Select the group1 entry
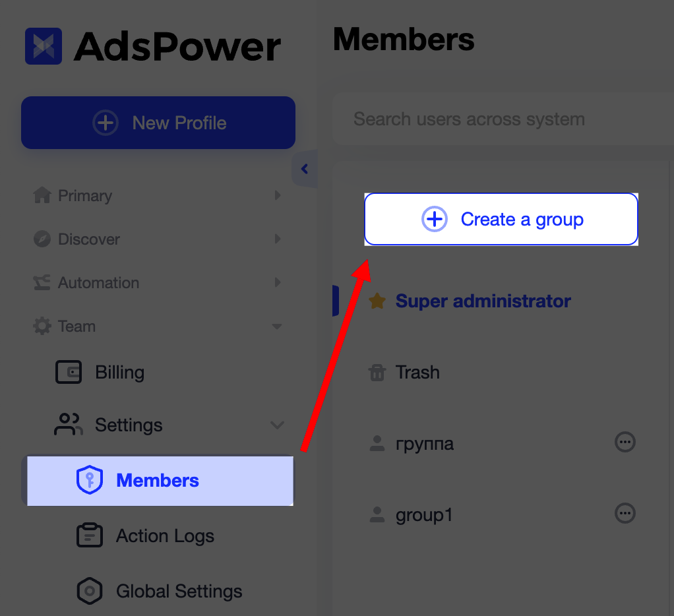 click(x=424, y=515)
